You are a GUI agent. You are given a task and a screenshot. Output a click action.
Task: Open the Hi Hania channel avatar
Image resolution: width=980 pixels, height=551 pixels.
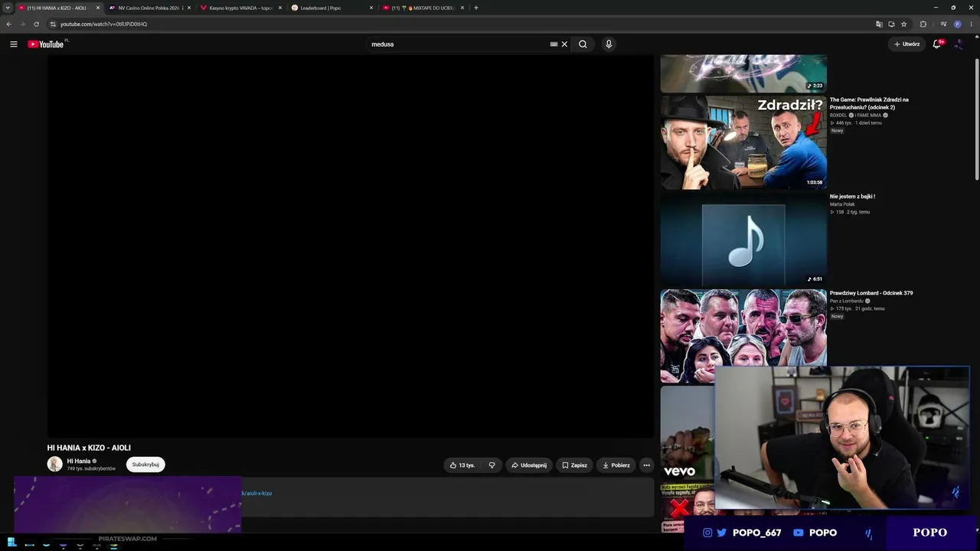tap(55, 465)
